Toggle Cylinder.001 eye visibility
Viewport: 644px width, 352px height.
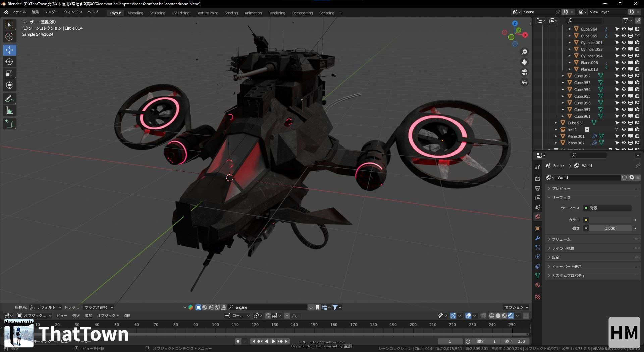[x=624, y=43]
